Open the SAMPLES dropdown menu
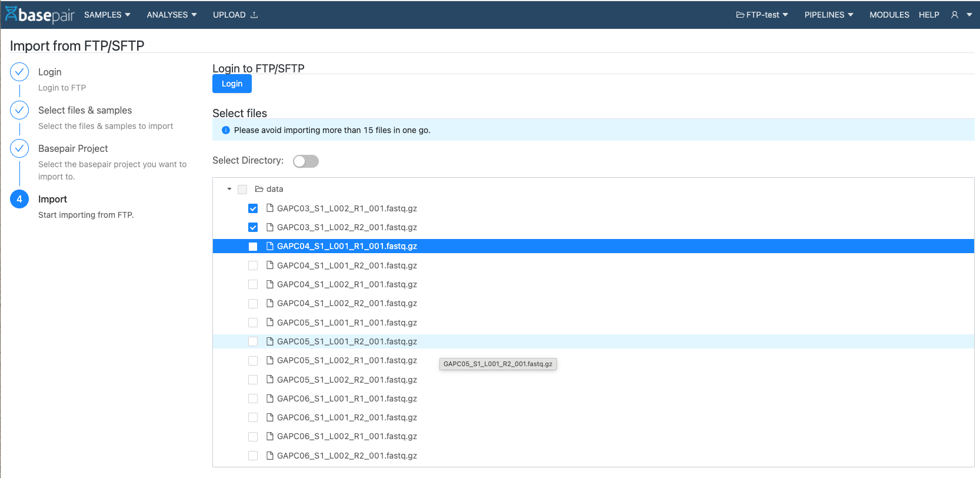The height and width of the screenshot is (478, 980). [x=107, y=15]
